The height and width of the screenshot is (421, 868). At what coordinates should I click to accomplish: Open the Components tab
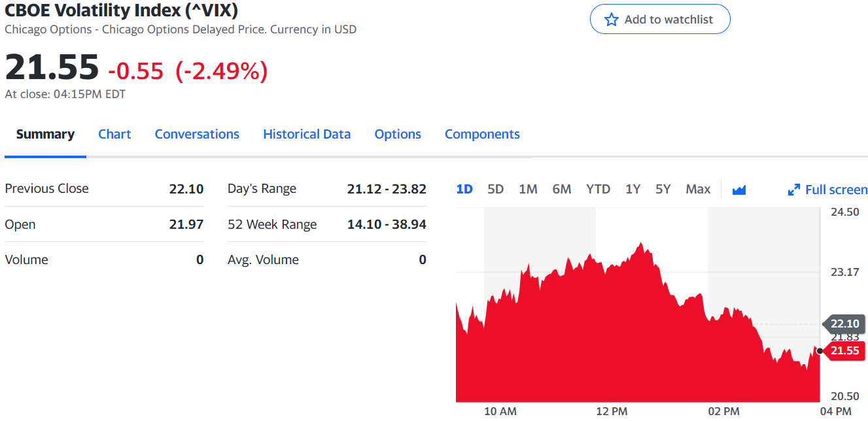click(482, 134)
